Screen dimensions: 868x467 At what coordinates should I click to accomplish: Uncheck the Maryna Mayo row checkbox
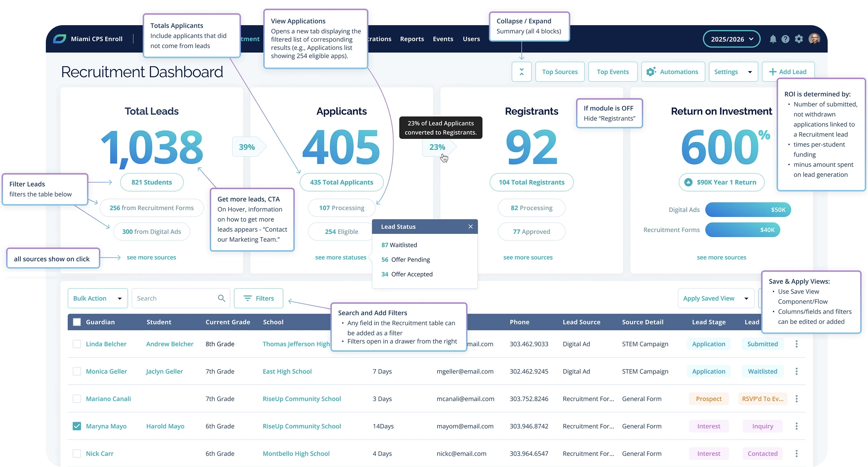click(77, 426)
